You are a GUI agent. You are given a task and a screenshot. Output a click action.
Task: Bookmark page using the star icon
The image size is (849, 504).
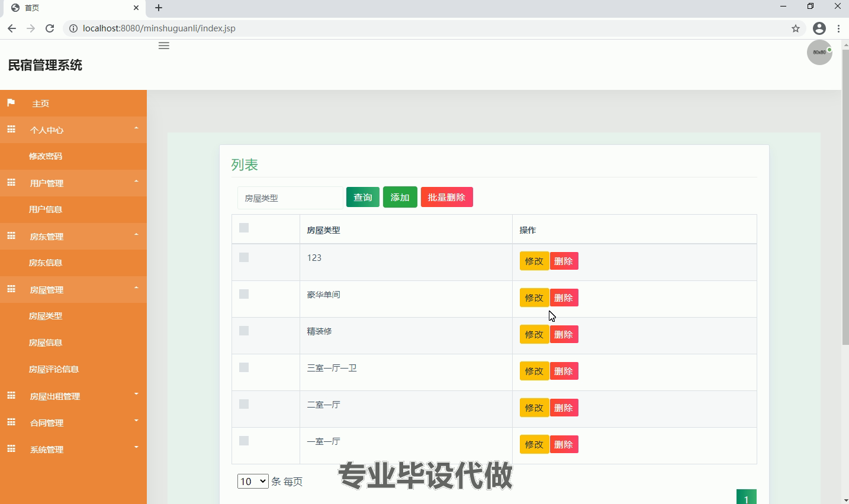pos(796,28)
